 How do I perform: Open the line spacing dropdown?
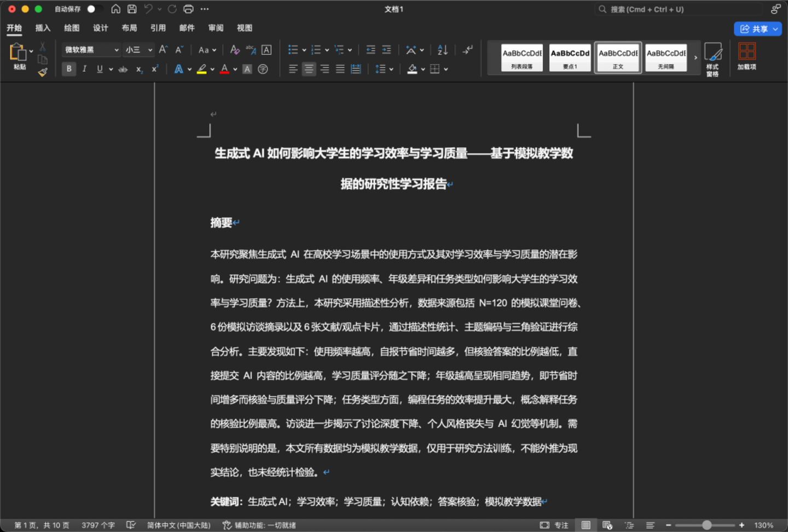(384, 69)
